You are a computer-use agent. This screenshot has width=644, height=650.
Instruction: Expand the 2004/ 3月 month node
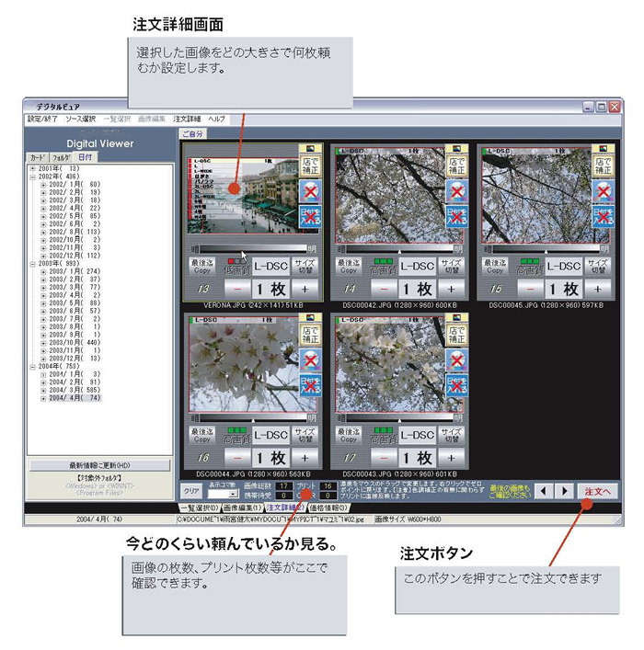43,390
